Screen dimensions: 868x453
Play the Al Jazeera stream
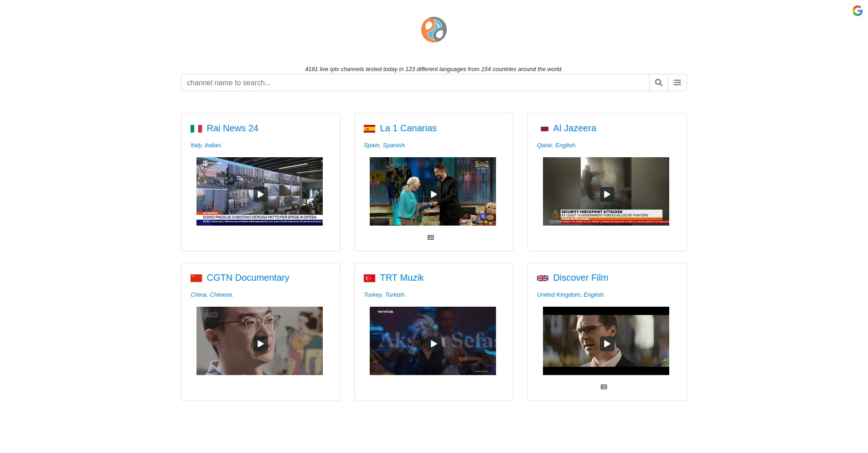tap(606, 194)
